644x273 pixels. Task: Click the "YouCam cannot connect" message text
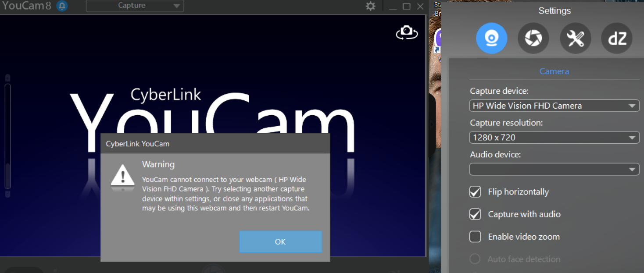point(226,194)
